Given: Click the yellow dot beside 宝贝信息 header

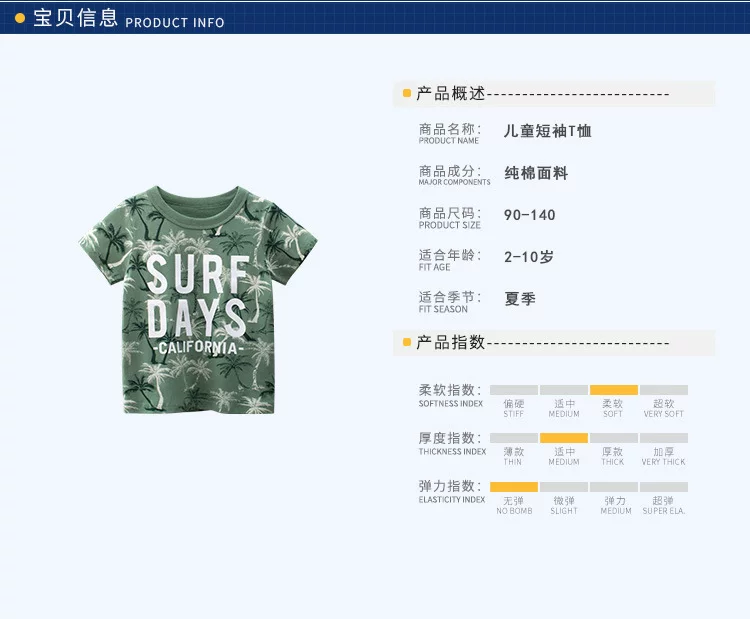Looking at the screenshot, I should [x=20, y=18].
